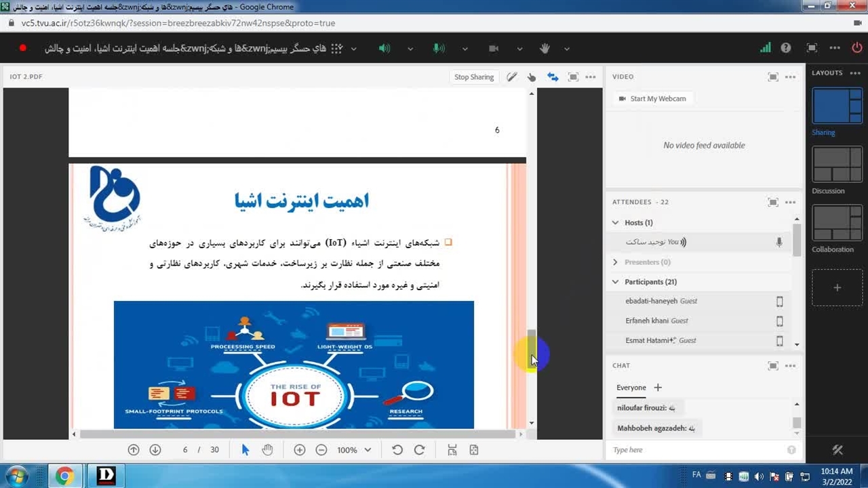Rotate the PDF counterclockwise
This screenshot has height=488, width=868.
397,450
